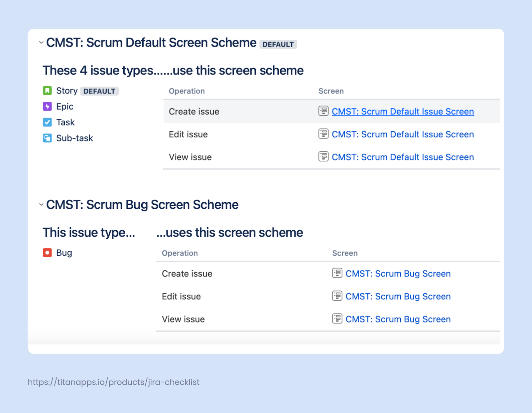Click the screen icon in the Bug scheme's Create issue row
This screenshot has height=413, width=532.
coord(337,273)
